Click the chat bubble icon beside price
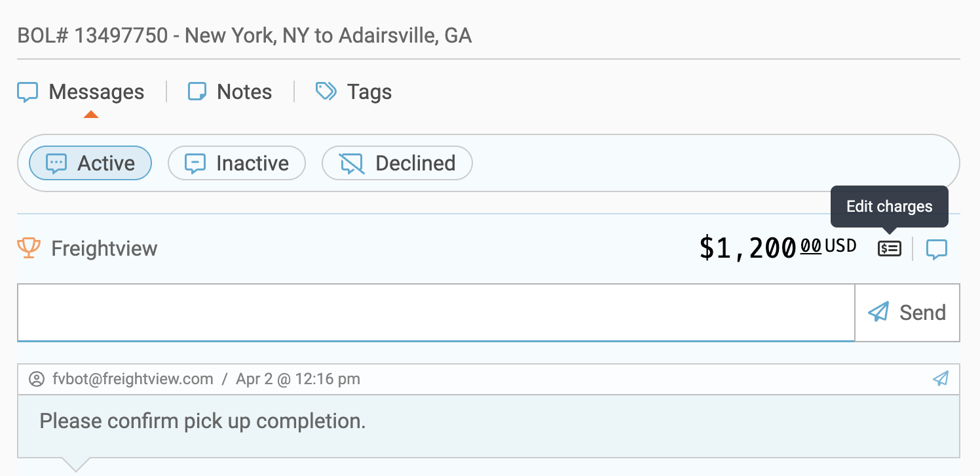 tap(936, 248)
